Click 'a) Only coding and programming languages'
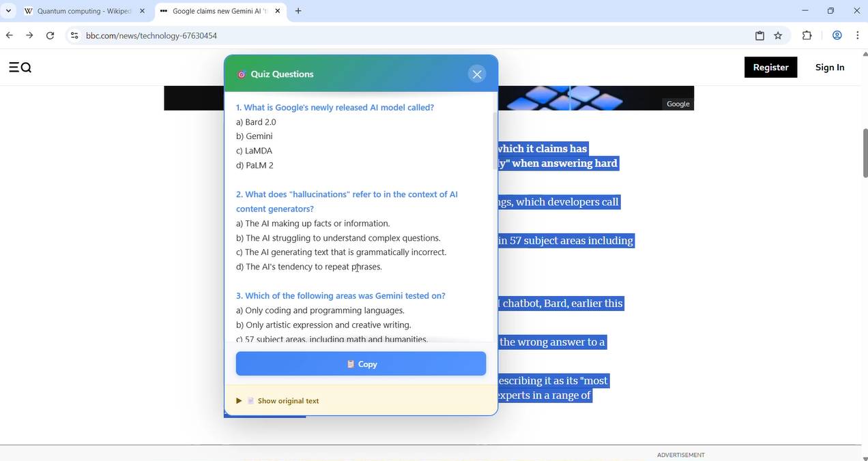The height and width of the screenshot is (461, 868). tap(320, 310)
